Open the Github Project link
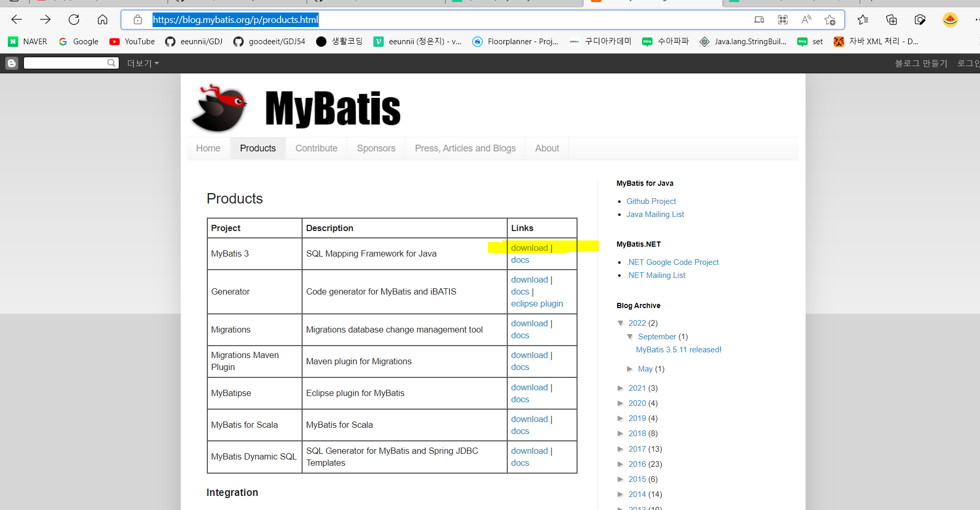 pyautogui.click(x=651, y=201)
